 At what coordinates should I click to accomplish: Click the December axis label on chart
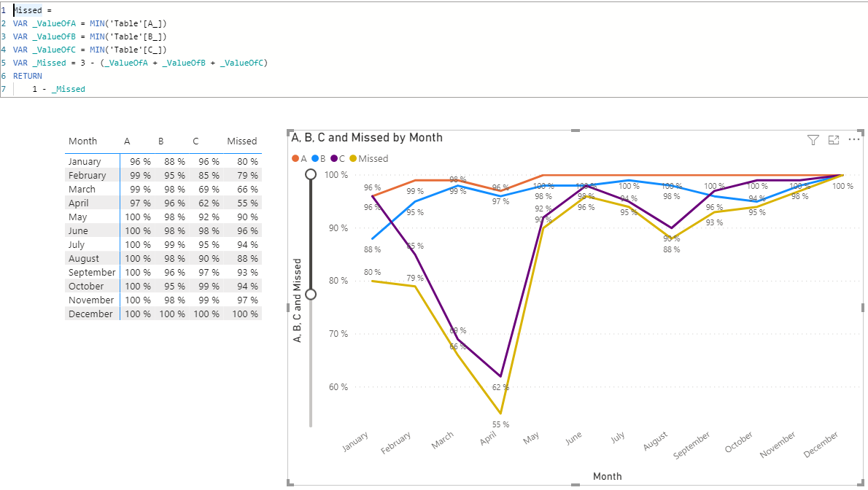821,445
